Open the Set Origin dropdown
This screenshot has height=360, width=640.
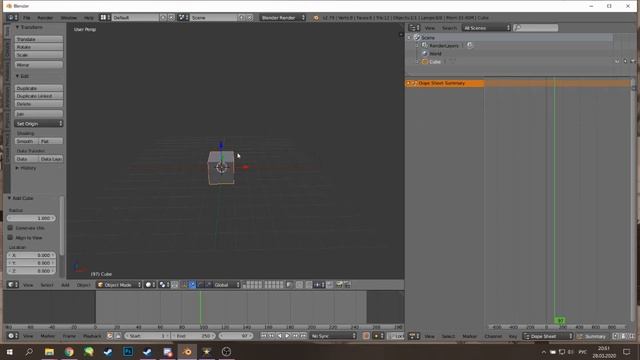pyautogui.click(x=39, y=123)
